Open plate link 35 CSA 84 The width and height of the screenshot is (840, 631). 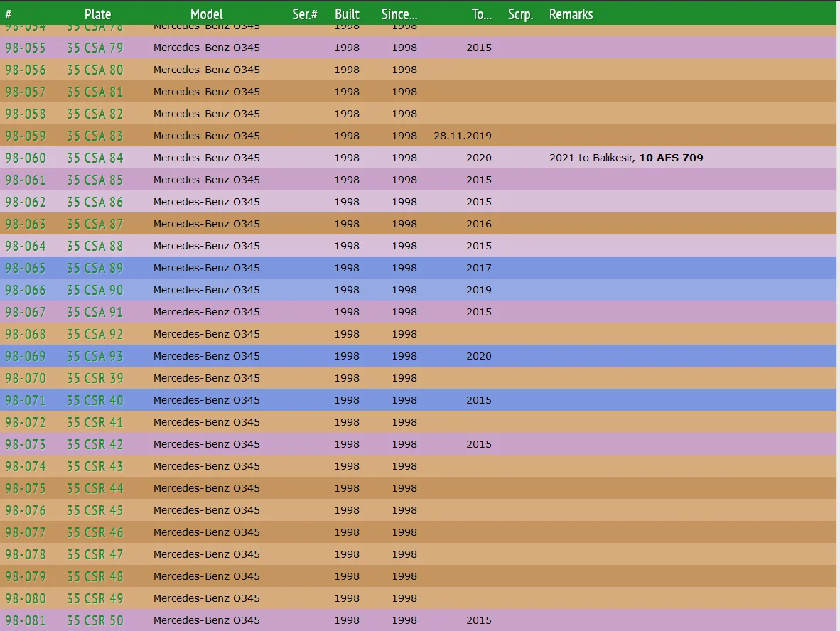click(x=95, y=158)
